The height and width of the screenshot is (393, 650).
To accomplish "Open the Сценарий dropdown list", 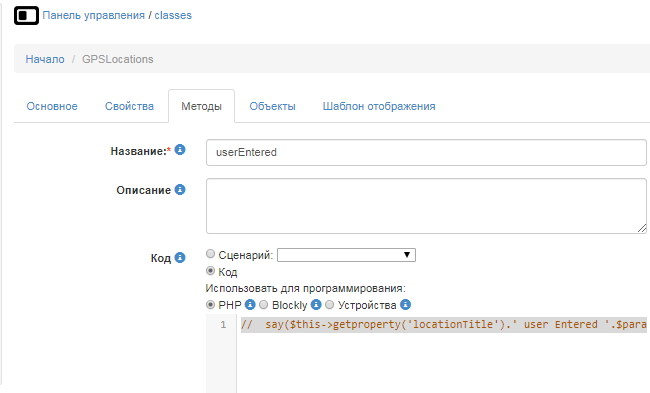I will (346, 255).
